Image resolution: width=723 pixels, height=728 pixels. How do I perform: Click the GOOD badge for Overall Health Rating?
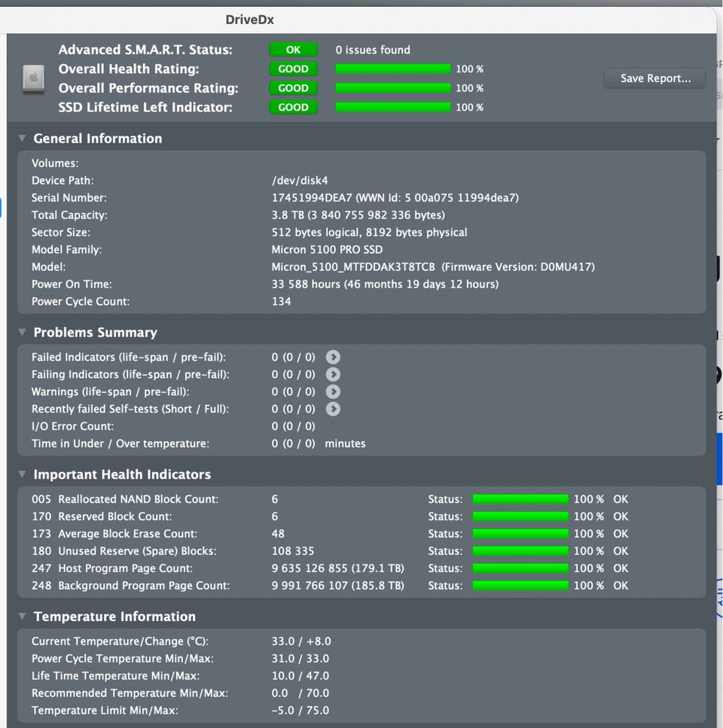click(x=294, y=69)
